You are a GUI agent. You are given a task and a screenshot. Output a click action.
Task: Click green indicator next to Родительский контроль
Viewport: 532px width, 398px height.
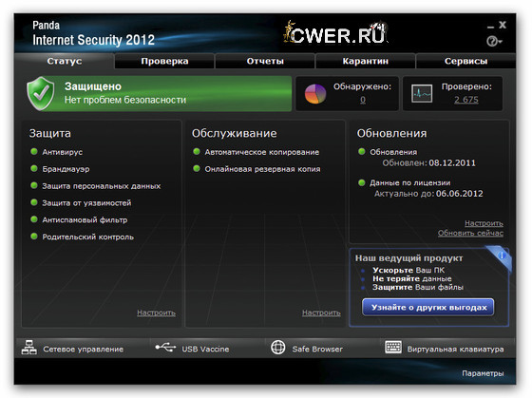34,237
